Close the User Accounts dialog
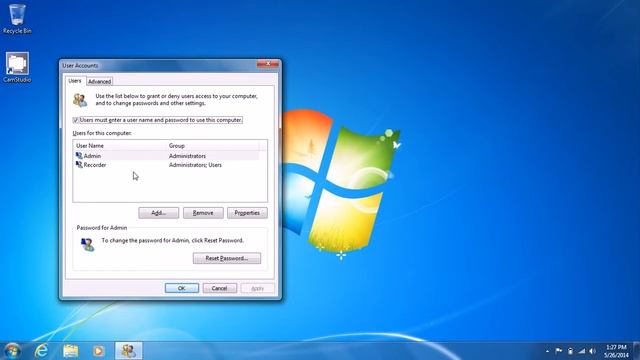The height and width of the screenshot is (360, 640). click(268, 64)
